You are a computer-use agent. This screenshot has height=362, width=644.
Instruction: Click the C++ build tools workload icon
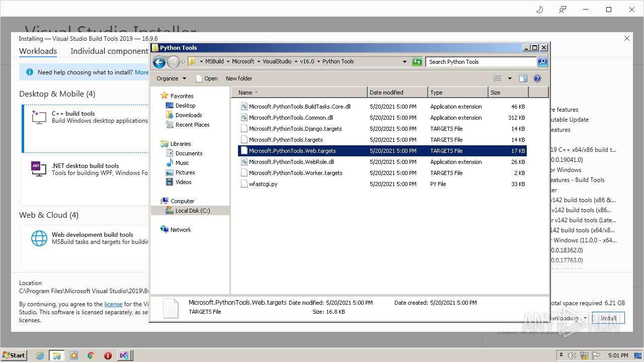tap(39, 117)
